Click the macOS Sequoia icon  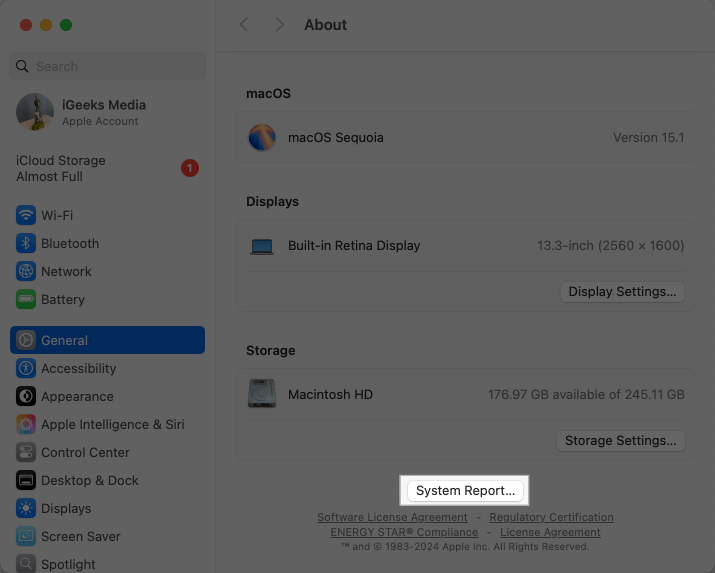[262, 137]
